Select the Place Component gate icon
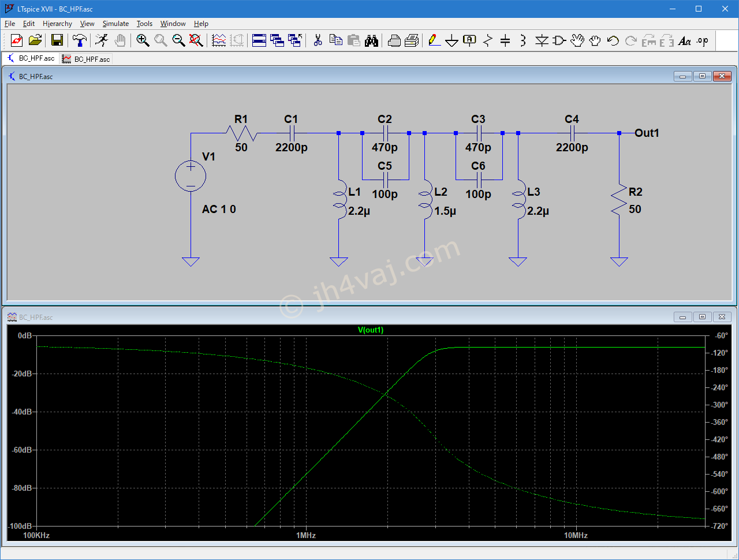 click(x=559, y=40)
